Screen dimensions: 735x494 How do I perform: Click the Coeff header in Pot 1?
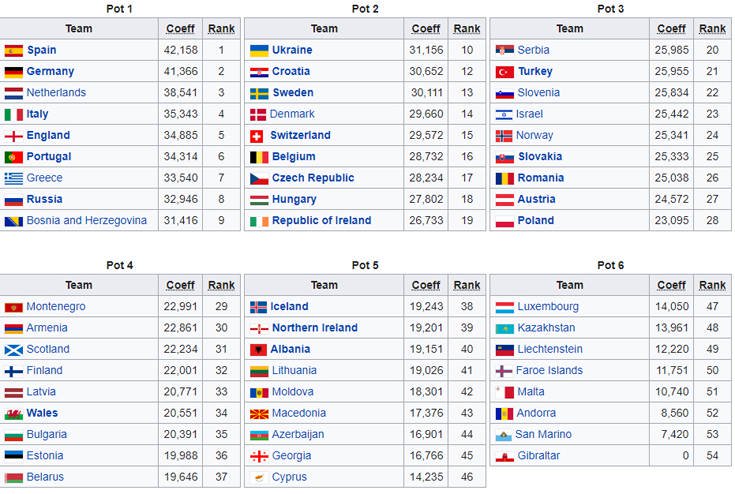point(181,29)
